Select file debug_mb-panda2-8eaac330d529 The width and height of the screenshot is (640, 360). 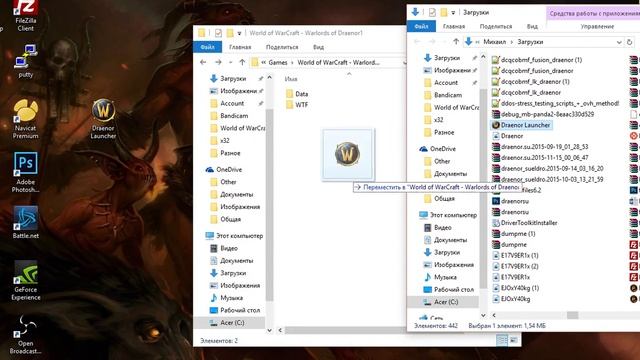(543, 114)
